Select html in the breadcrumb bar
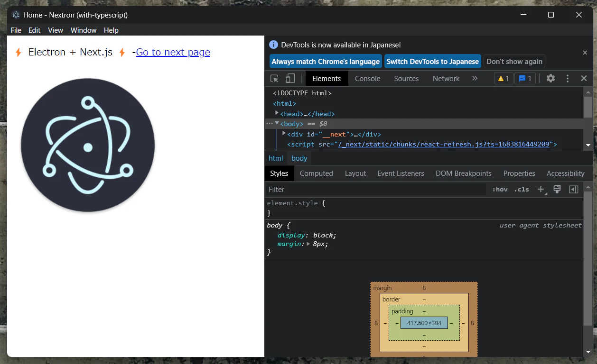The image size is (597, 364). tap(276, 158)
